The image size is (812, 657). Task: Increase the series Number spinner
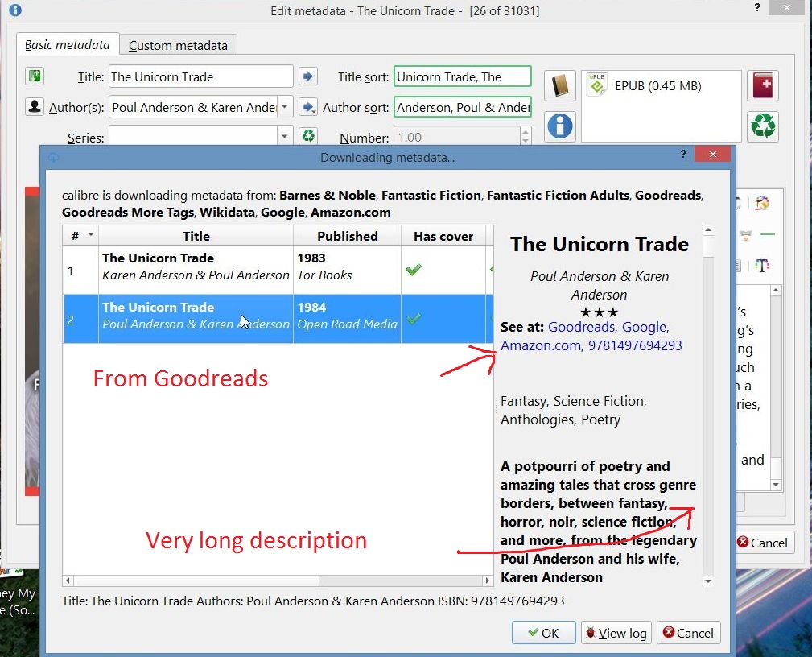[526, 131]
